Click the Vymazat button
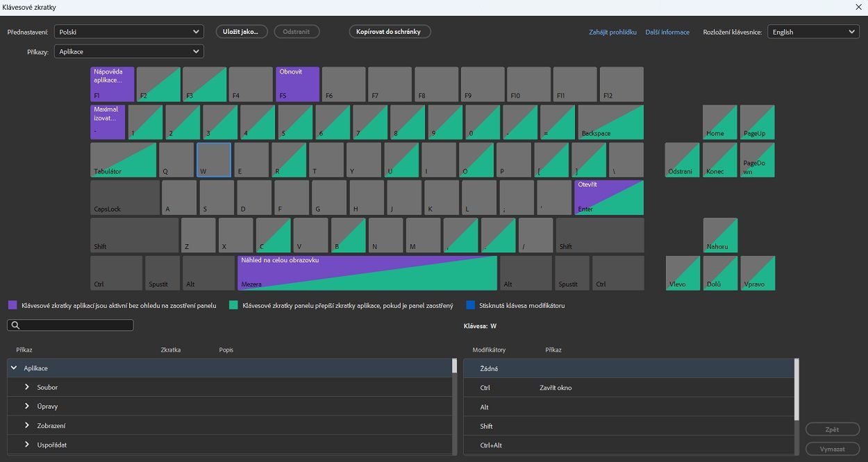868x462 pixels. [832, 449]
